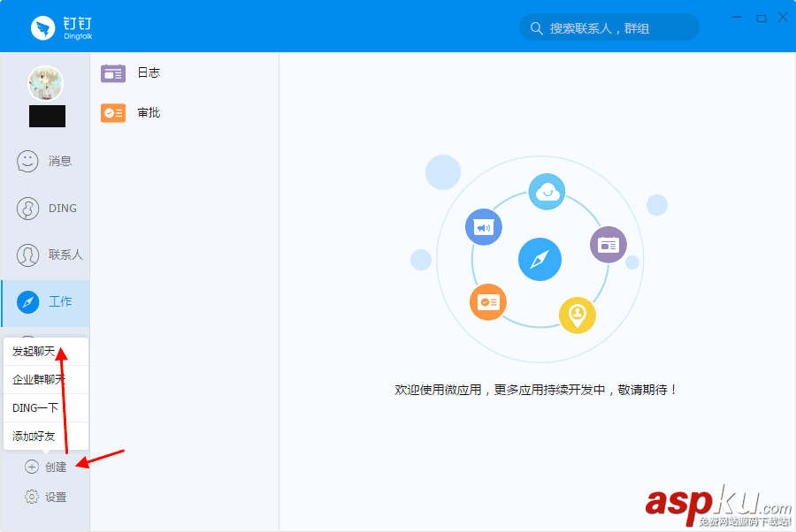Select the 工作 compass icon in sidebar

point(28,301)
